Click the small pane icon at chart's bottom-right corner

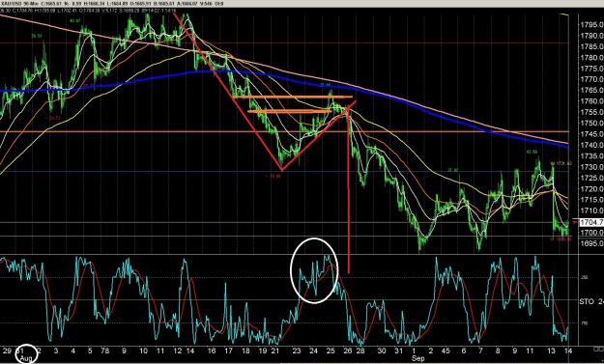click(598, 349)
